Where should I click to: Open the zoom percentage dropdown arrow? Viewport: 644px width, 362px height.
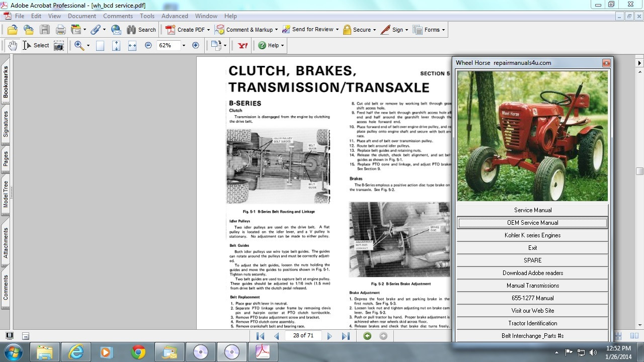tap(184, 45)
